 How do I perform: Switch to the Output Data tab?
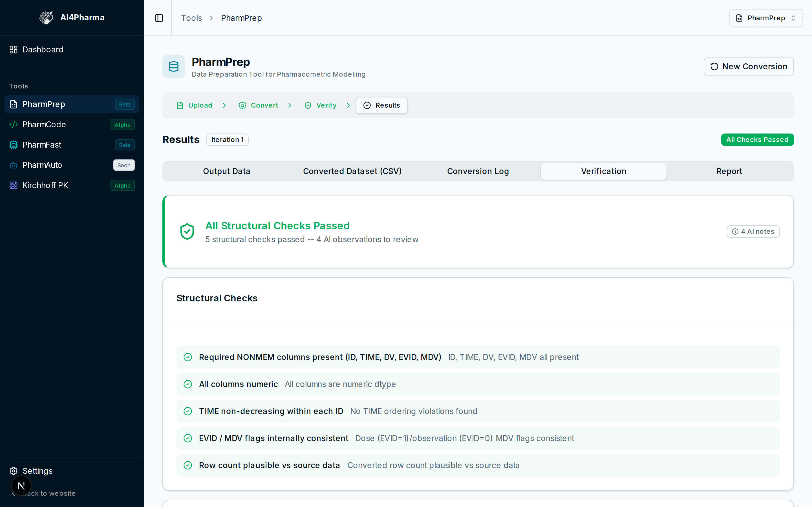click(226, 171)
